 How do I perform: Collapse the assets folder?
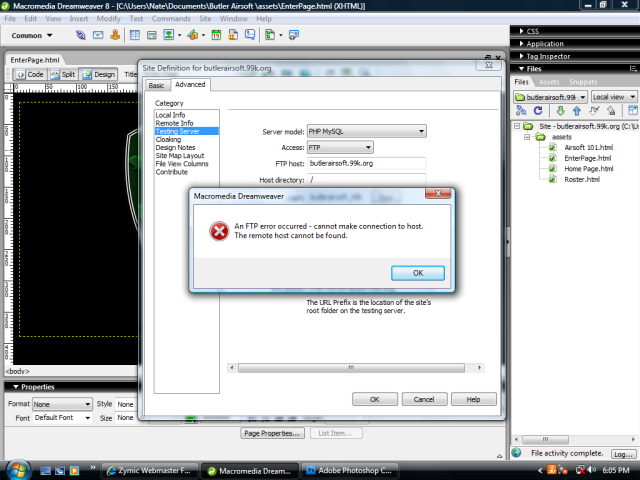[x=527, y=137]
